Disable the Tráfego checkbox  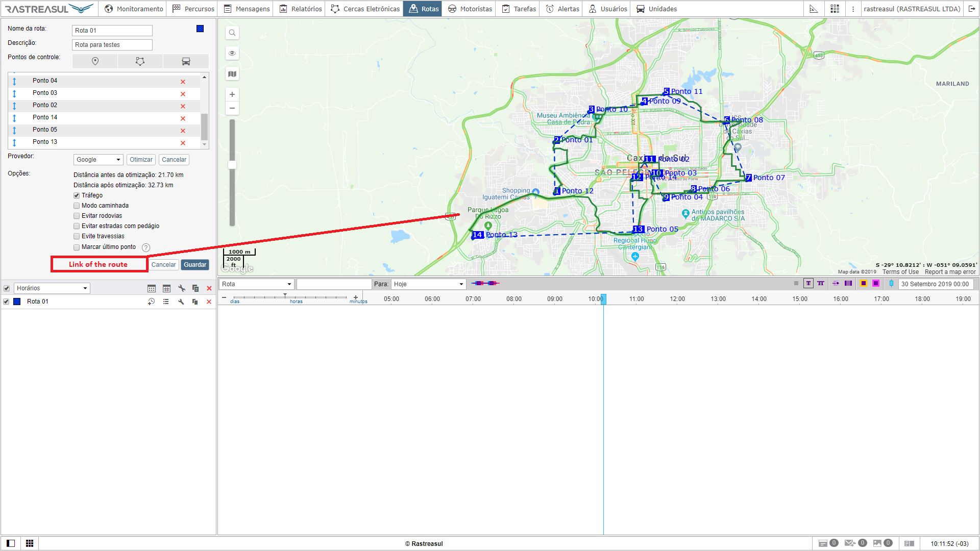coord(77,195)
